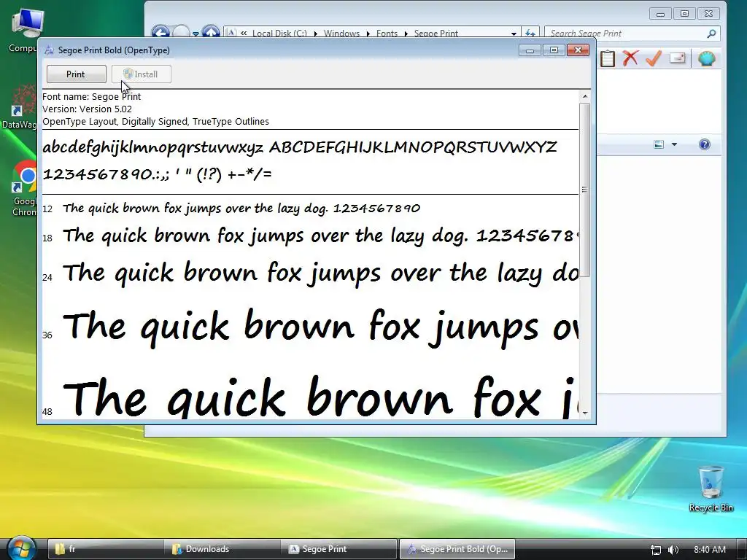This screenshot has width=747, height=560.
Task: Switch to the Segoe Print taskbar button
Action: (338, 549)
